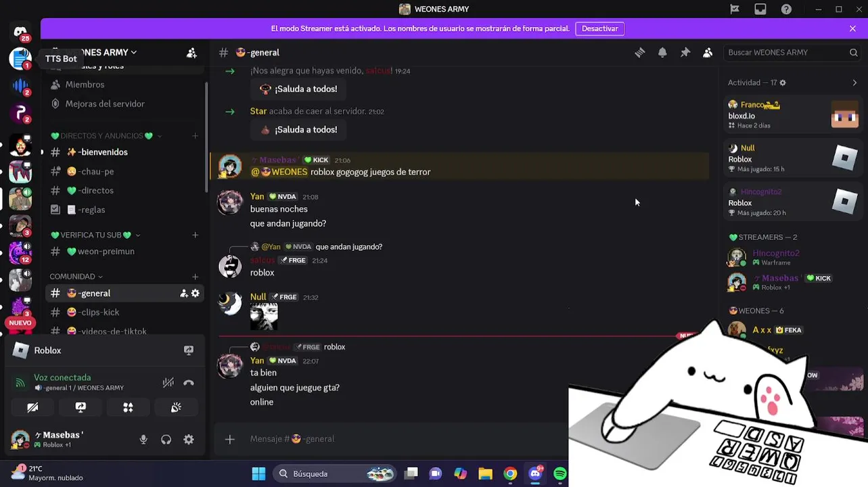Disconnect from voice with the hang-up icon
The width and height of the screenshot is (868, 487).
click(x=189, y=383)
